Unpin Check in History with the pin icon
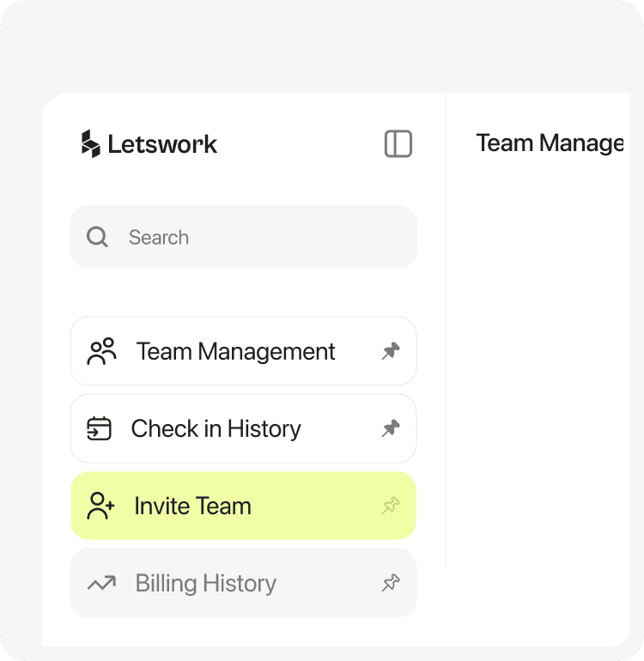Screen dimensions: 644x661 point(391,428)
